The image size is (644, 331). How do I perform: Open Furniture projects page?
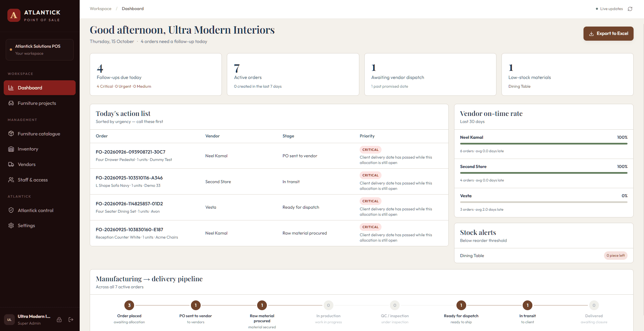(x=40, y=103)
